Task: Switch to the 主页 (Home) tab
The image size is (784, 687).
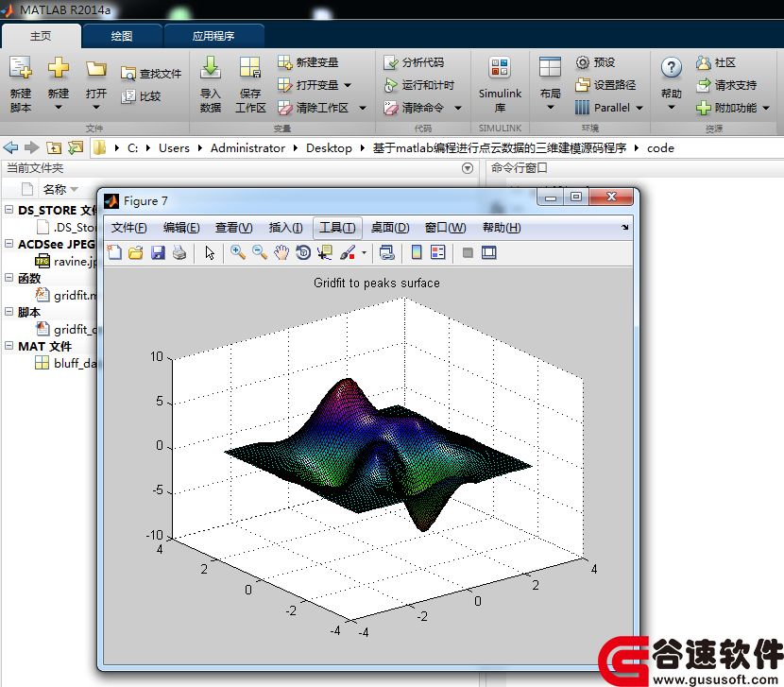Action: 41,36
